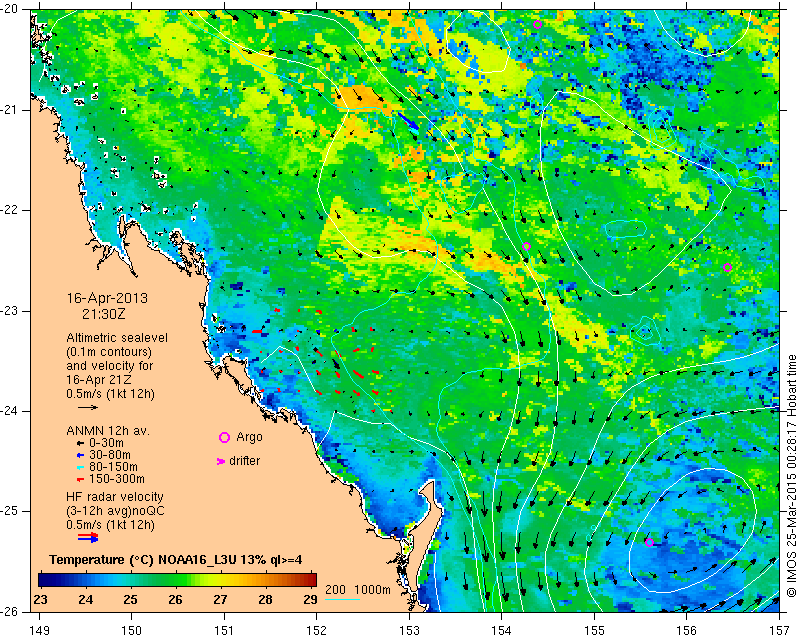
Task: Click the large blue current arrow near 153, -21
Action: coord(408,121)
